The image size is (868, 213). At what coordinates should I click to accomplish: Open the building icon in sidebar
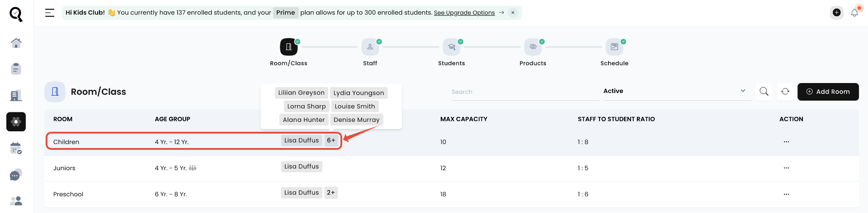pos(16,96)
